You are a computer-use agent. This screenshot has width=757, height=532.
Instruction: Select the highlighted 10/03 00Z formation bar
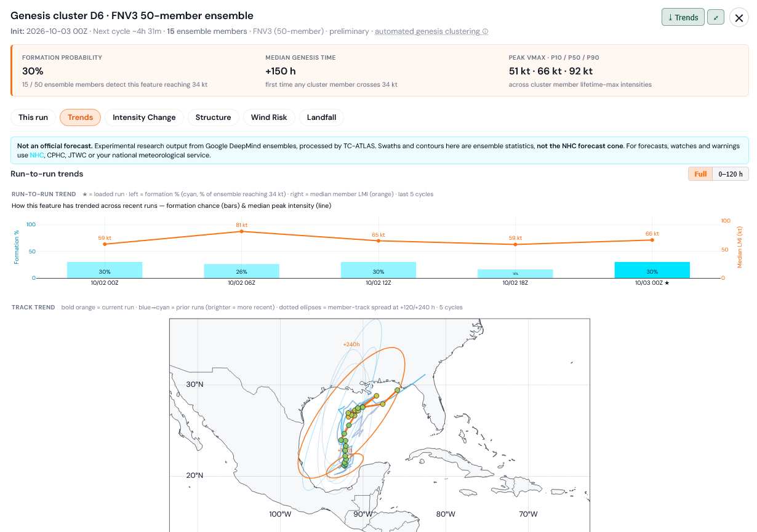coord(652,270)
